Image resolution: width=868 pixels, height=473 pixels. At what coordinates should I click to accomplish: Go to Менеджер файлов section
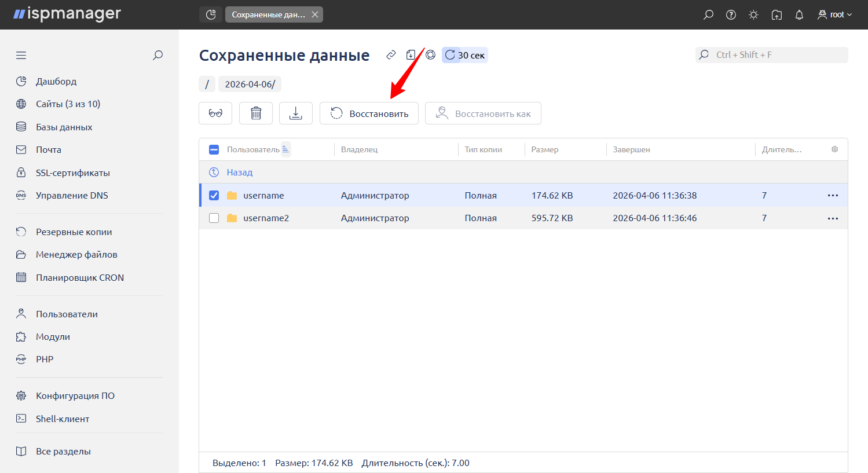point(76,255)
